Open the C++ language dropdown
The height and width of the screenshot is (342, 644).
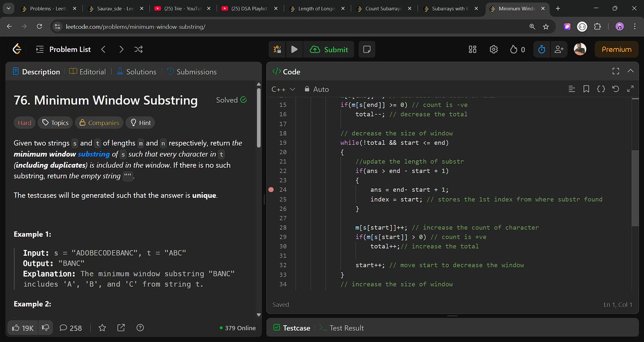283,89
